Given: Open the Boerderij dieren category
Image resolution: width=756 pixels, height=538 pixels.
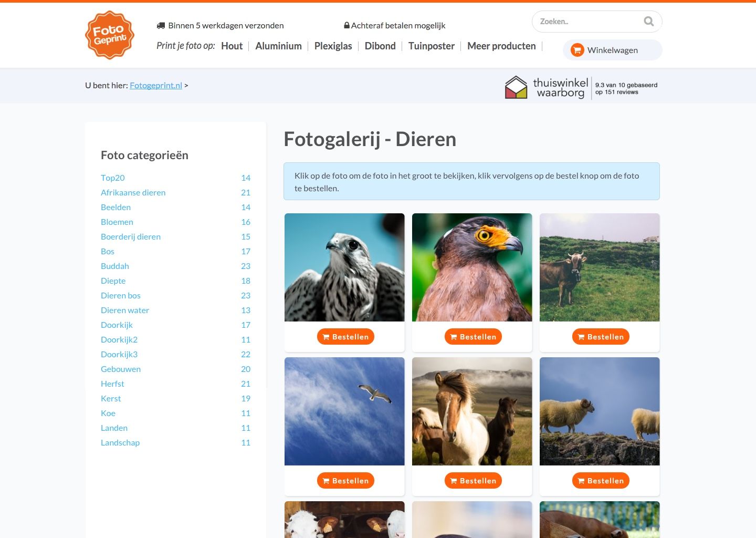Looking at the screenshot, I should pyautogui.click(x=131, y=236).
